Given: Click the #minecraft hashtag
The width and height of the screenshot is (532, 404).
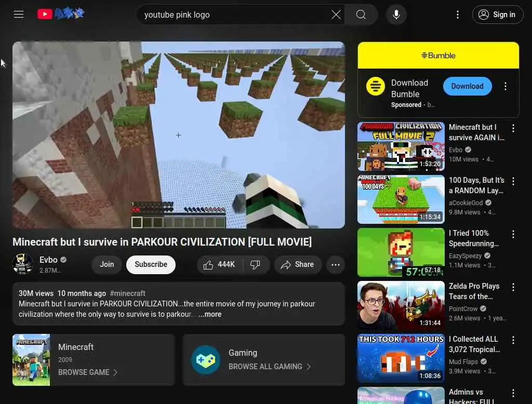Looking at the screenshot, I should (128, 293).
